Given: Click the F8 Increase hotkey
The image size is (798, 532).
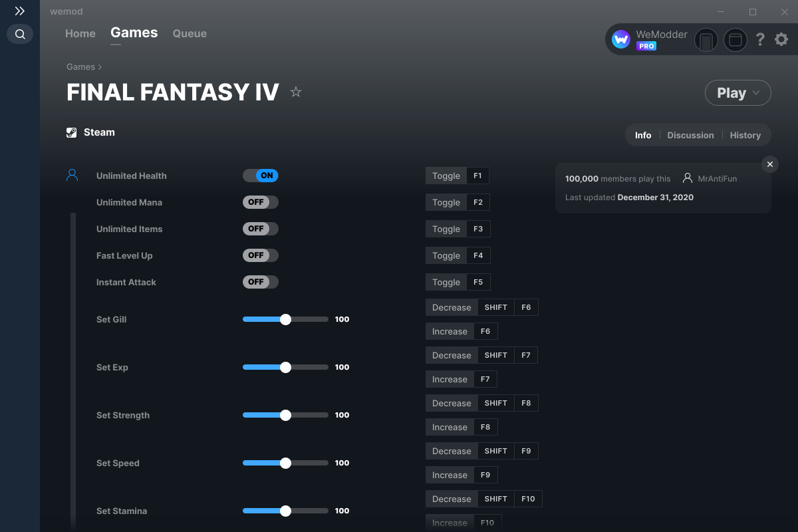Looking at the screenshot, I should tap(462, 427).
